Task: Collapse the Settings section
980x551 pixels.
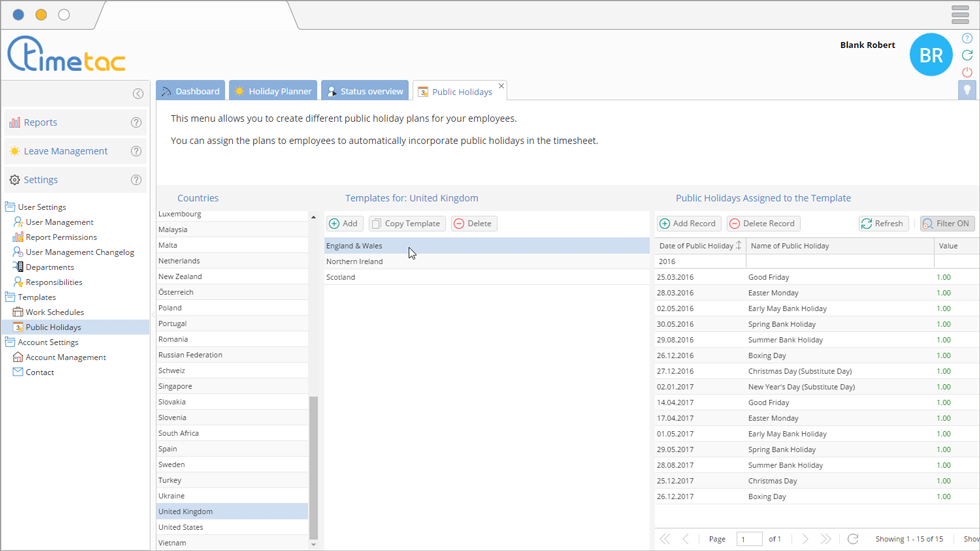Action: tap(41, 180)
